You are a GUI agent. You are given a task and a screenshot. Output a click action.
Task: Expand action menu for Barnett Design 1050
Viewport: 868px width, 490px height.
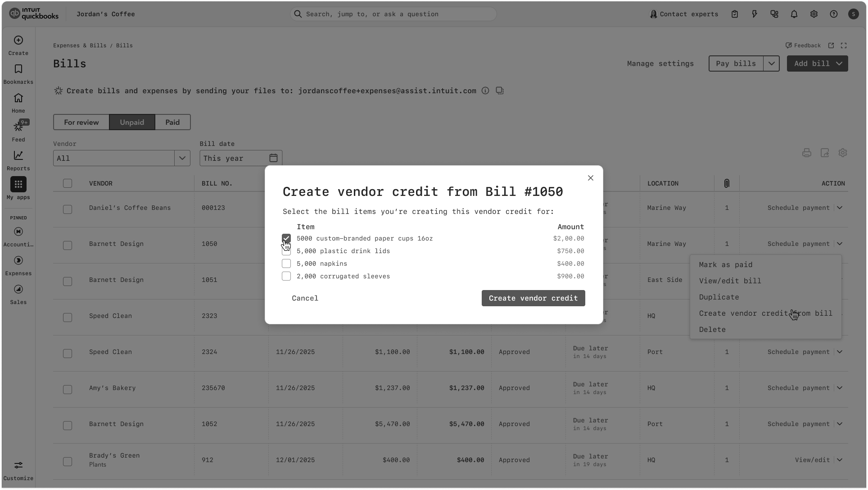pyautogui.click(x=840, y=244)
